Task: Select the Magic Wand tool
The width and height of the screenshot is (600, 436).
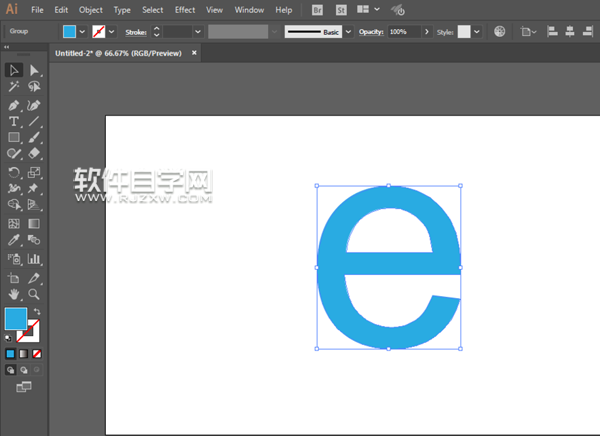Action: tap(14, 87)
